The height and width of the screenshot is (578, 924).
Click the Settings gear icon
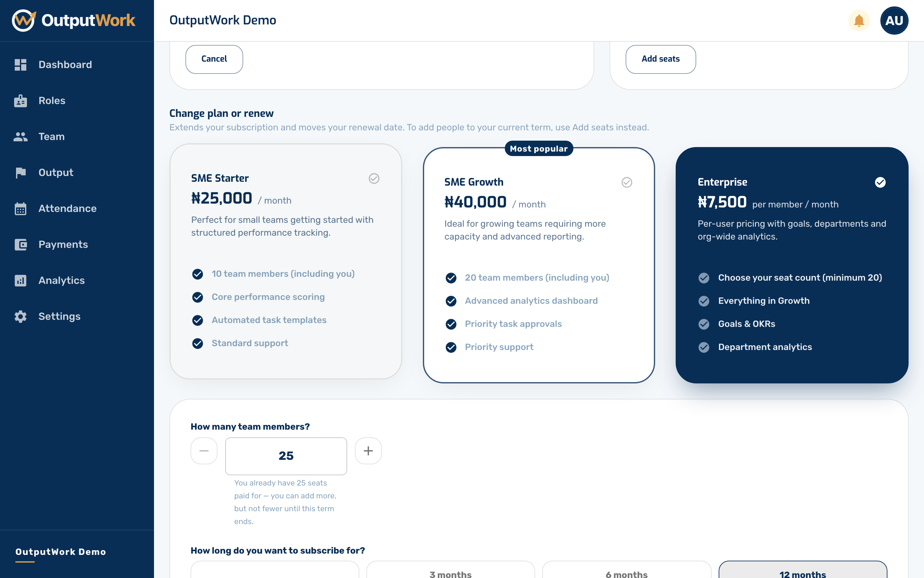(x=21, y=317)
